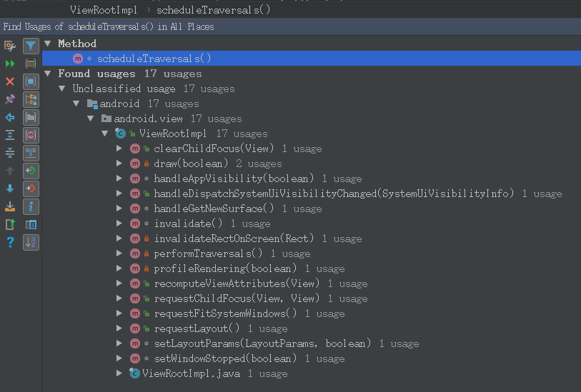Rerun the search with the green arrows
Screen dimensions: 581x392
coord(10,64)
